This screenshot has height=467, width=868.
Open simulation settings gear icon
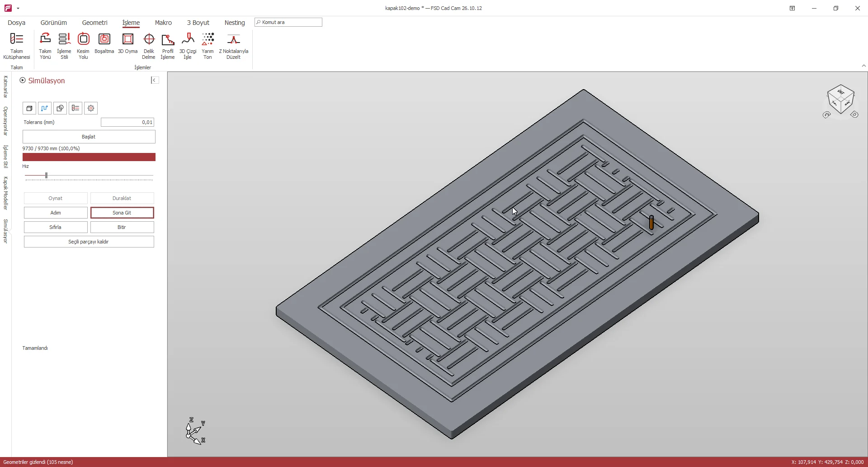click(x=91, y=108)
